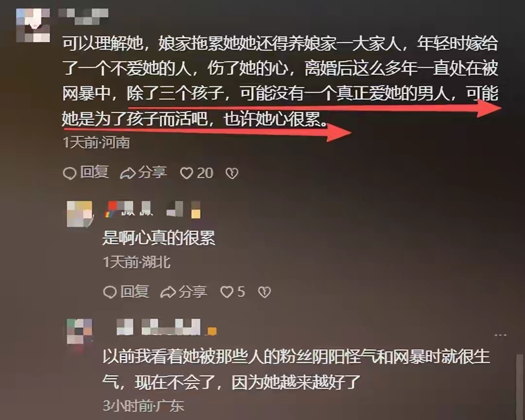
Task: Click share arrow icon under Henan (河南) comment
Action: [x=127, y=173]
